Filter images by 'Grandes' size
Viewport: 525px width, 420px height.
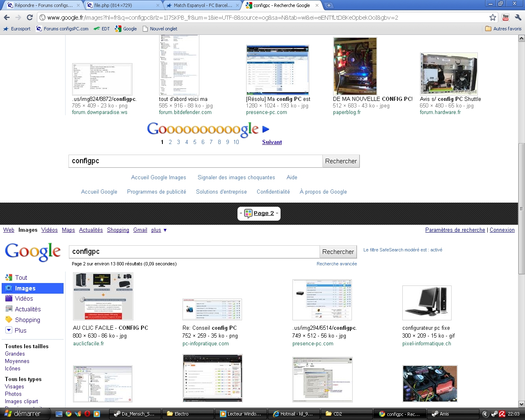(15, 354)
